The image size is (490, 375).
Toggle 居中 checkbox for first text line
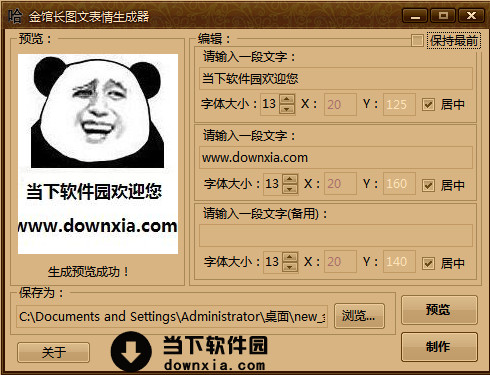pos(428,105)
